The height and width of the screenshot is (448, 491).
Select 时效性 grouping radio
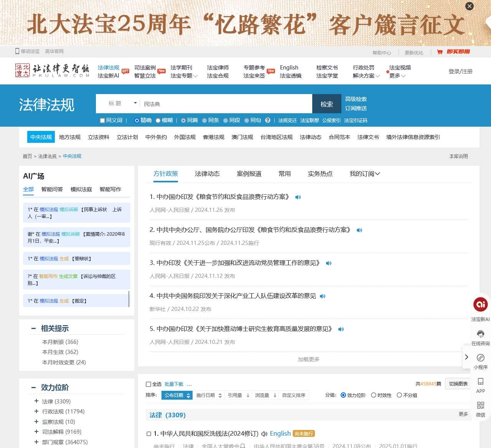[x=374, y=395]
